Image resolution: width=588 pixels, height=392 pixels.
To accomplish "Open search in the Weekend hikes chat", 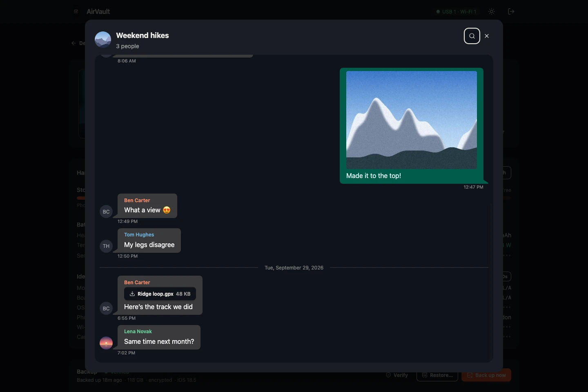I will (472, 36).
